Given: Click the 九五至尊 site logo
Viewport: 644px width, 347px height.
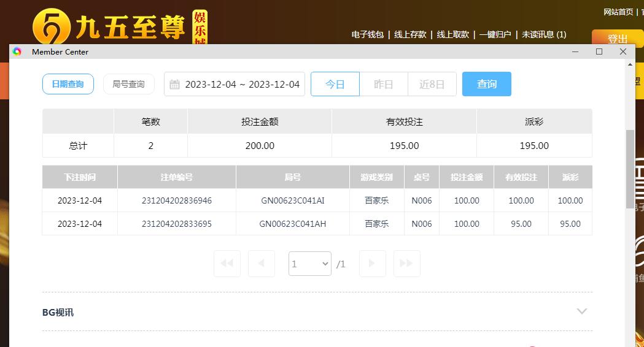Looking at the screenshot, I should (120, 27).
